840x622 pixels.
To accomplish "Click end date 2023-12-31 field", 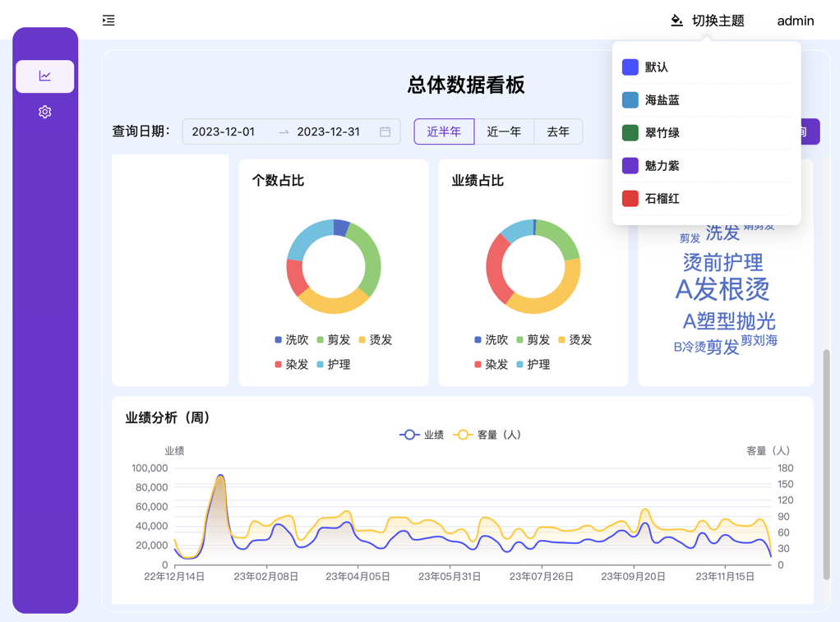I will coord(329,131).
